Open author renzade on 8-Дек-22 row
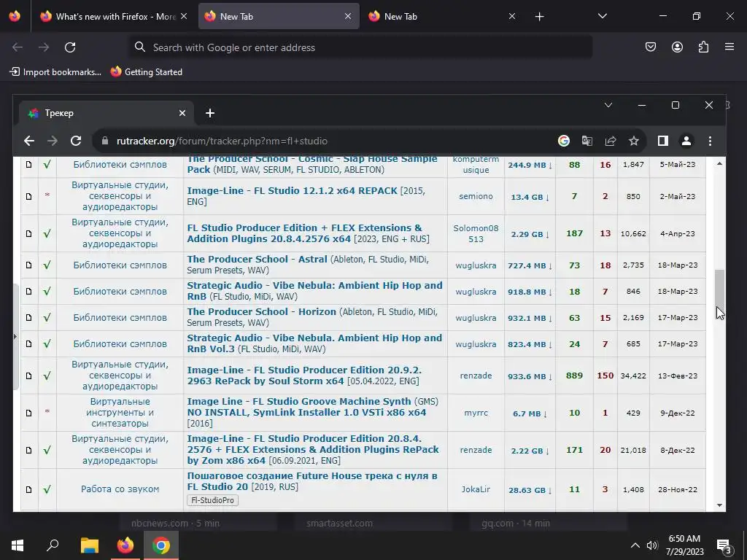The height and width of the screenshot is (560, 747). (476, 450)
